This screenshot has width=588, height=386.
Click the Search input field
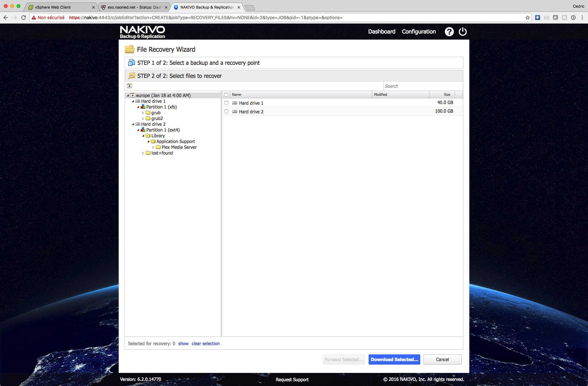tap(423, 86)
